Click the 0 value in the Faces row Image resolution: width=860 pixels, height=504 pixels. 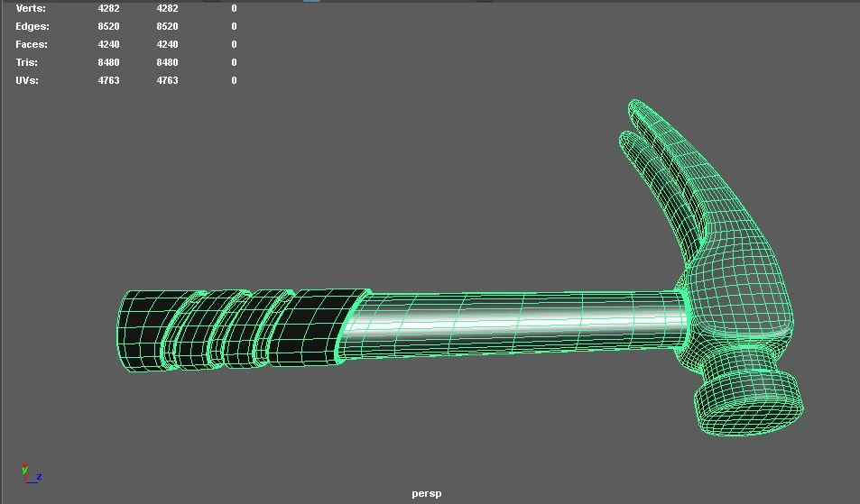point(235,44)
